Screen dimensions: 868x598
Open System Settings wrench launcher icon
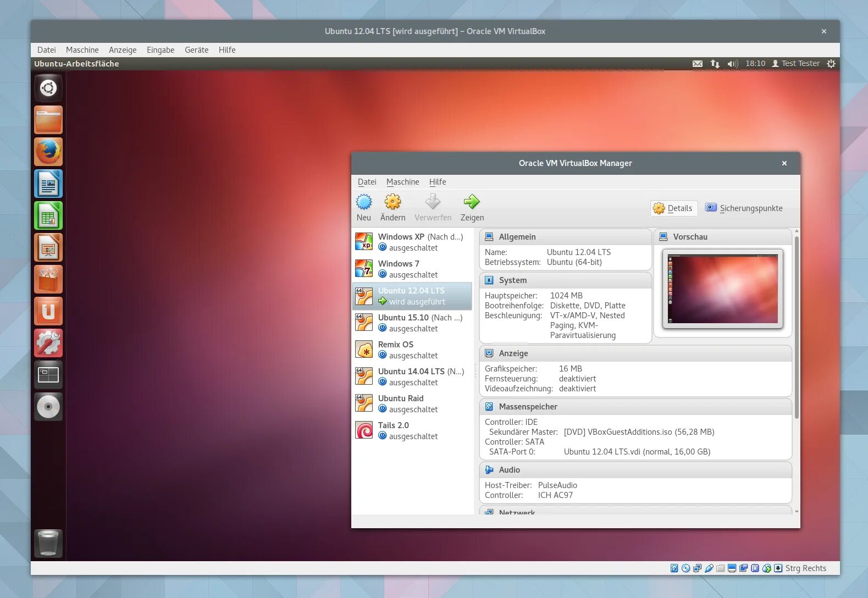point(48,343)
